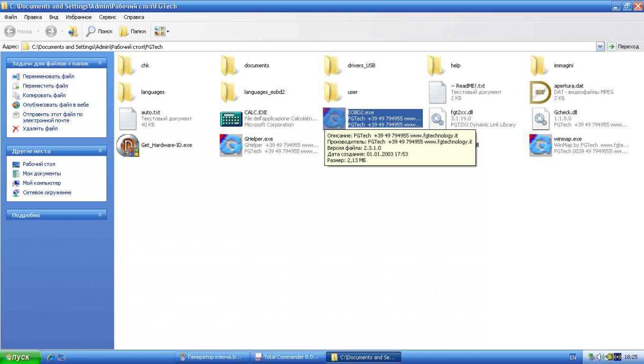644x364 pixels.
Task: Go to Мой компьютер link
Action: pos(41,183)
